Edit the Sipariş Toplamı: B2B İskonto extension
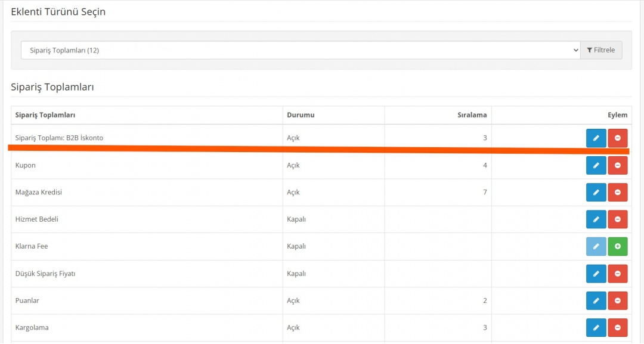The image size is (644, 344). pos(596,138)
